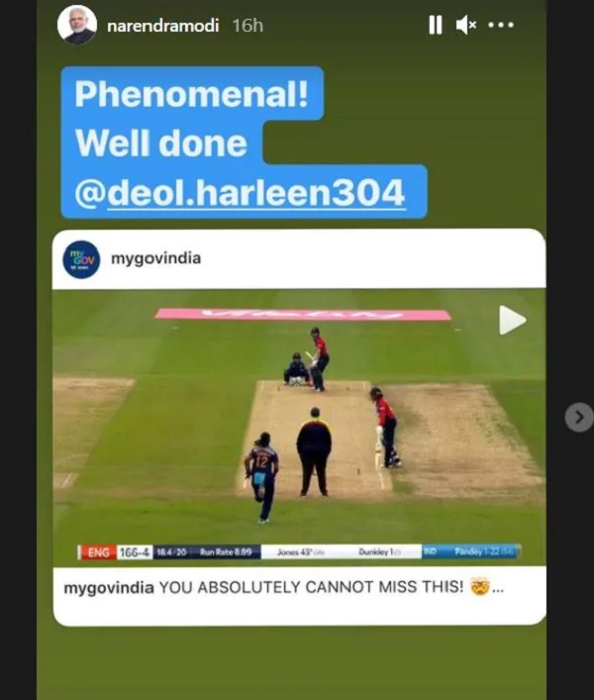The image size is (594, 700).
Task: Click the Well done text line
Action: tap(160, 144)
